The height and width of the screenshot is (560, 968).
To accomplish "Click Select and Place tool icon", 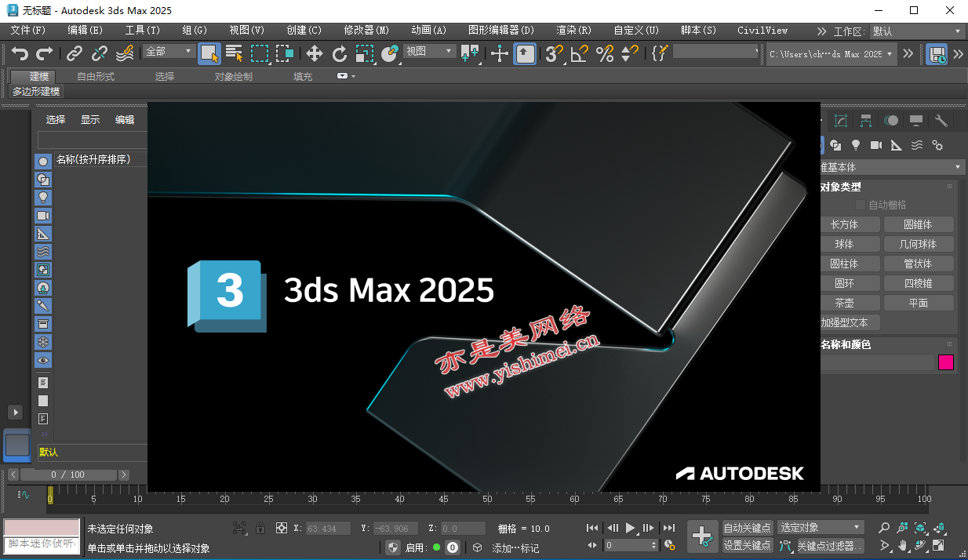I will [390, 53].
